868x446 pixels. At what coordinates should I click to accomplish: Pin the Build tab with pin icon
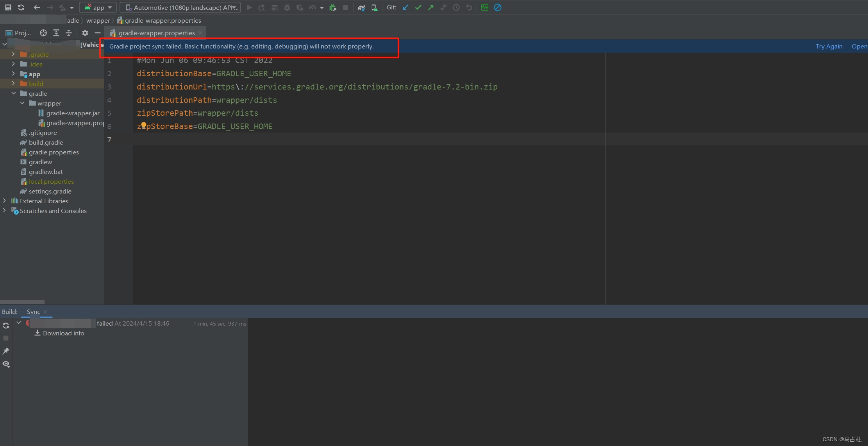coord(6,351)
